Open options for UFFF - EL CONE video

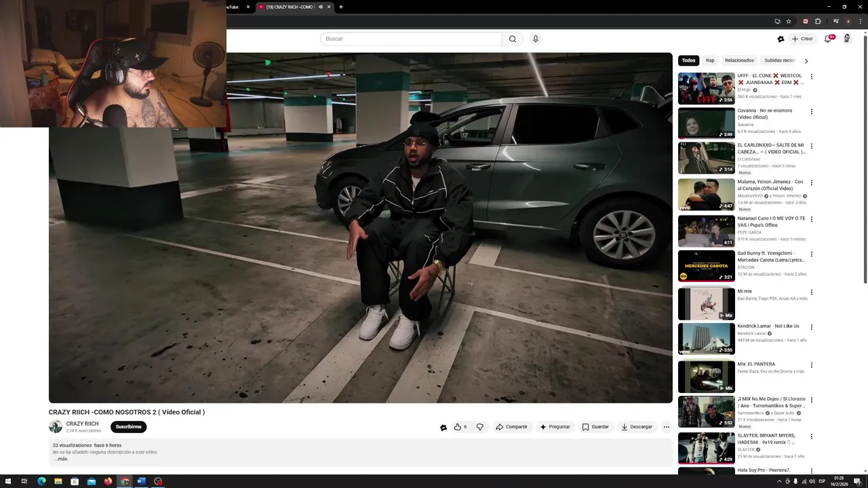(811, 77)
